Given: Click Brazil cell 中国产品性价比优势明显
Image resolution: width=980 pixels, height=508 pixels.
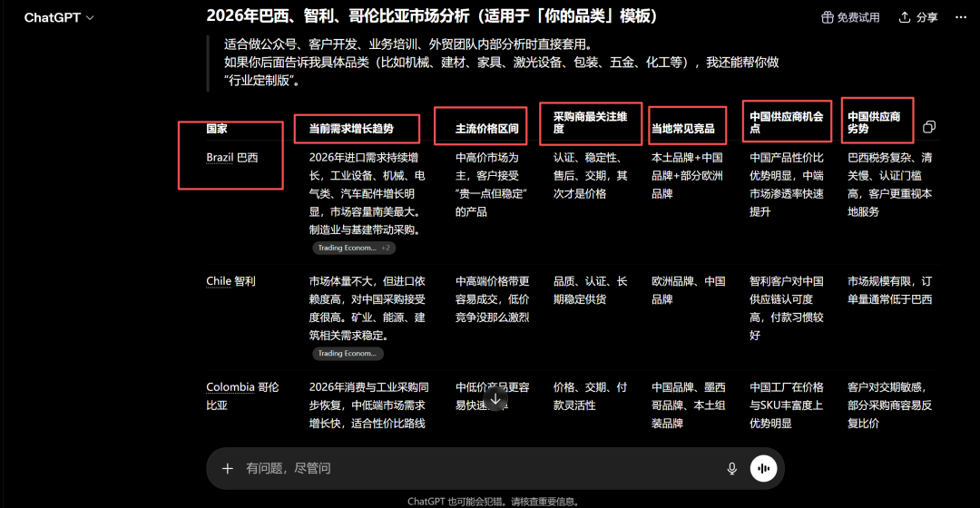Looking at the screenshot, I should click(786, 185).
